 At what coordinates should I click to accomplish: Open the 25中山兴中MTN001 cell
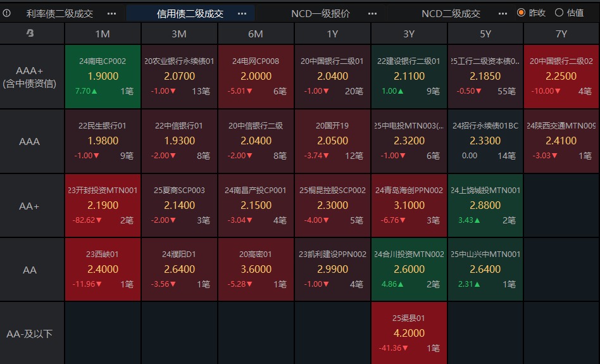[x=485, y=270]
